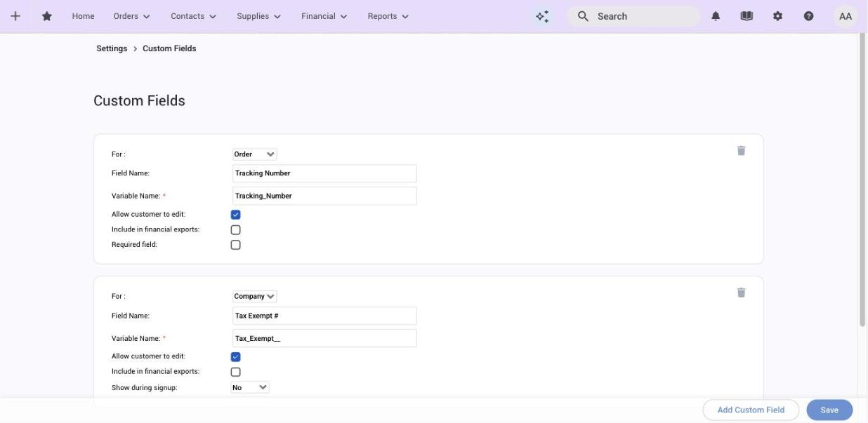Open the For dropdown set to Company

[254, 297]
